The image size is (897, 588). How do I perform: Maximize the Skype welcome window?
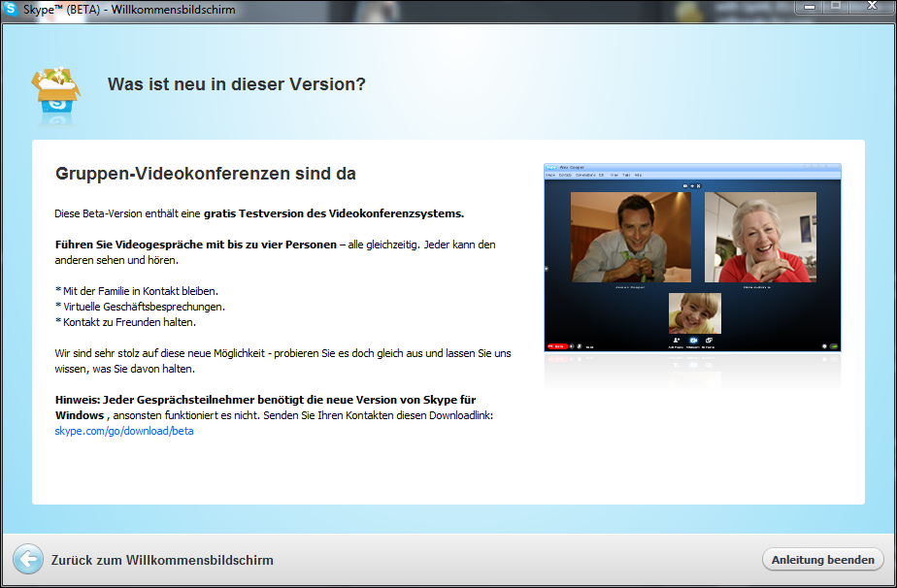[x=836, y=6]
